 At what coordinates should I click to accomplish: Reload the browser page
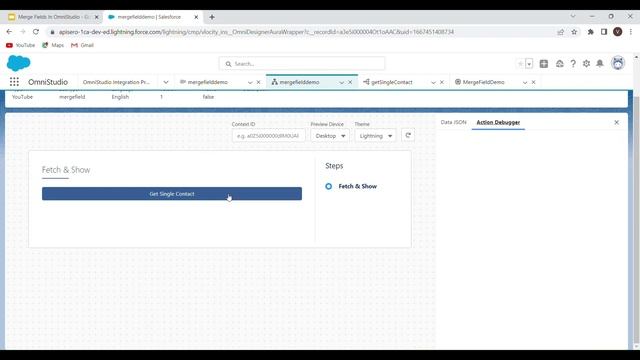[x=36, y=32]
